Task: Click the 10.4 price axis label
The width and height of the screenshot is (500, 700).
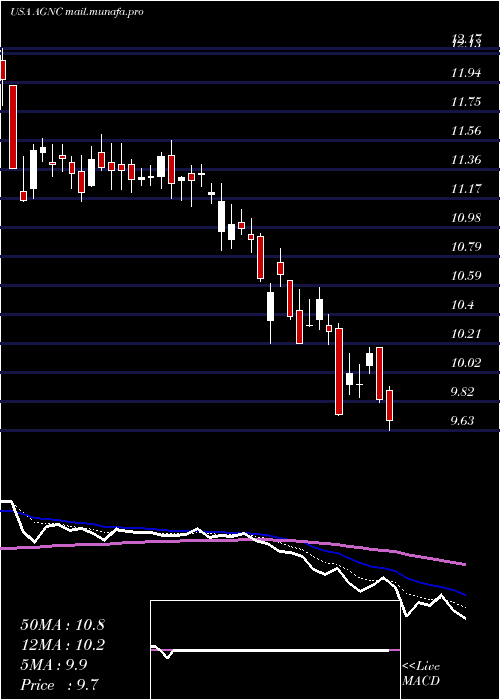Action: [463, 305]
